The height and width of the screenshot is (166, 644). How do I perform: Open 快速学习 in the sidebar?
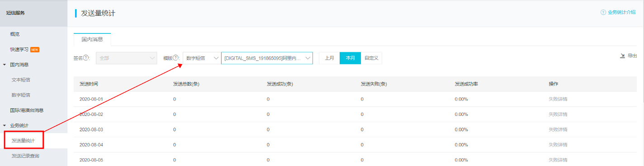(19, 49)
